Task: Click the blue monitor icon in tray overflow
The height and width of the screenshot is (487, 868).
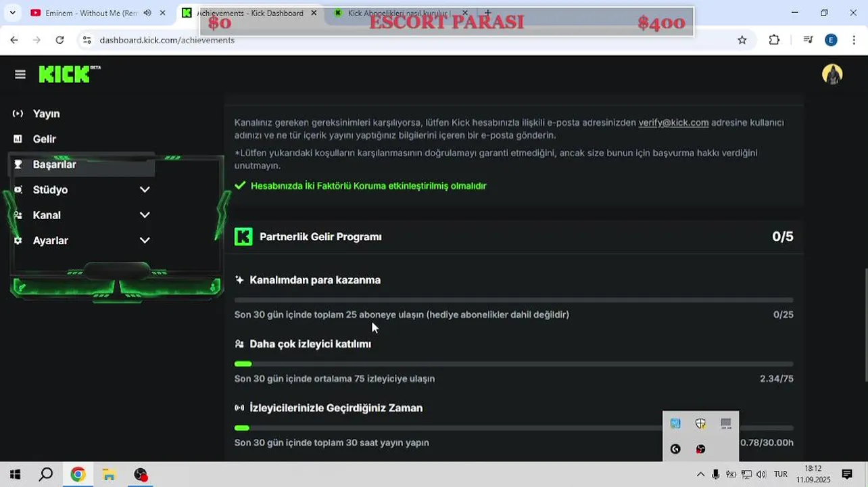Action: [675, 424]
